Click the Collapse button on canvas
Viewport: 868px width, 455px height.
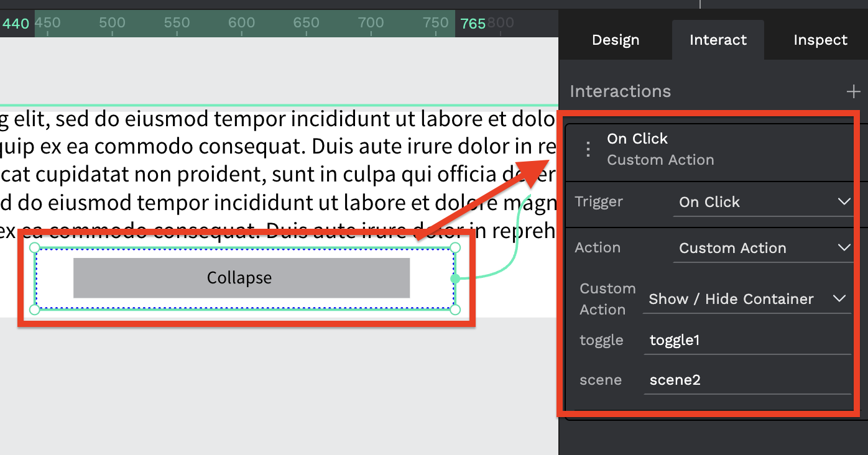(x=241, y=278)
